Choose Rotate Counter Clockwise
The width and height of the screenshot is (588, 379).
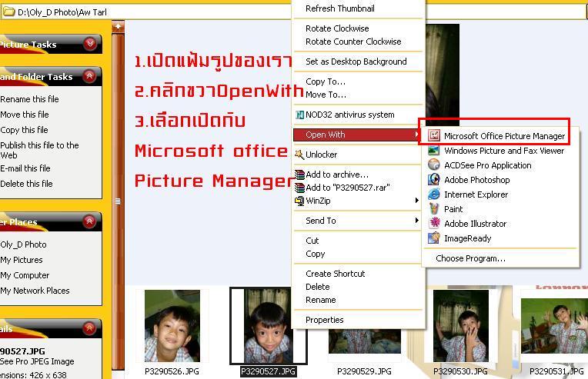coord(358,42)
